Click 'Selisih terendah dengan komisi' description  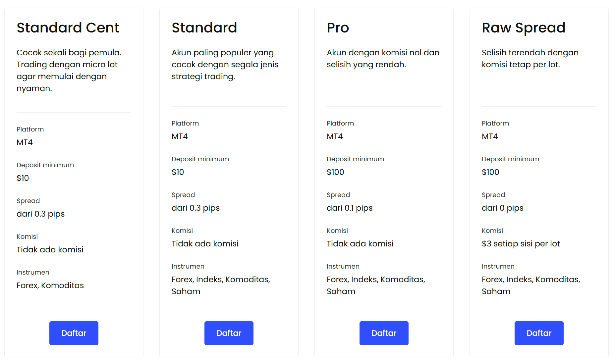(x=530, y=59)
